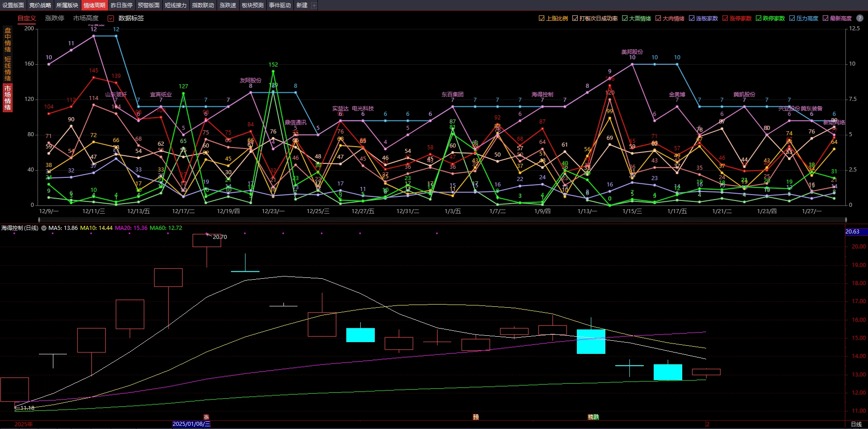Click the MA5: 13.86 indicator label
The height and width of the screenshot is (429, 868).
pyautogui.click(x=63, y=228)
